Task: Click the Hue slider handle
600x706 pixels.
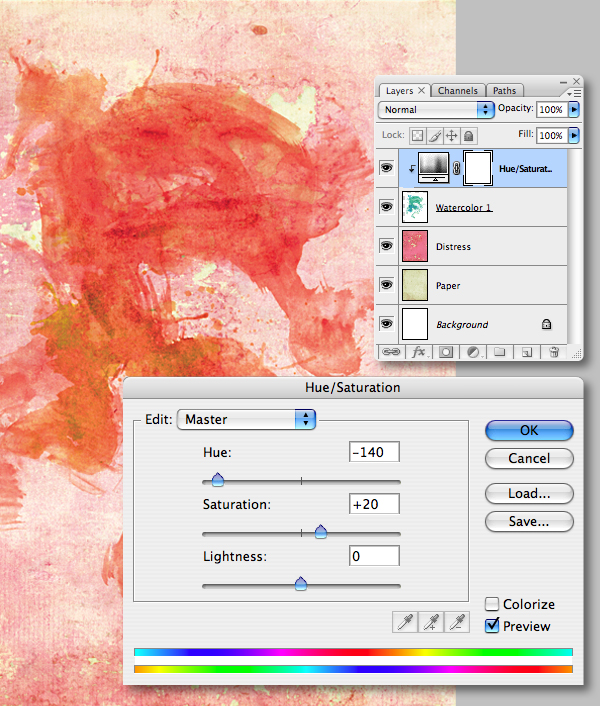Action: tap(218, 480)
